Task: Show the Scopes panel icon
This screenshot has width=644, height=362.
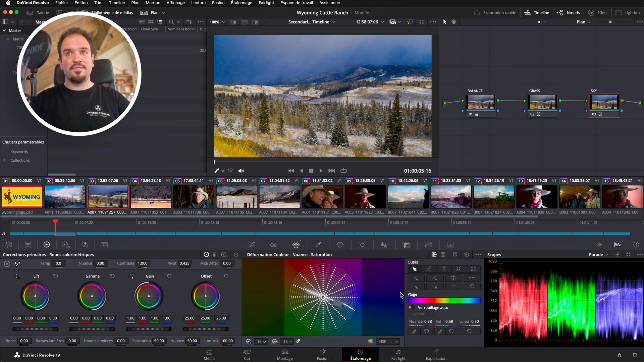Action: (617, 245)
